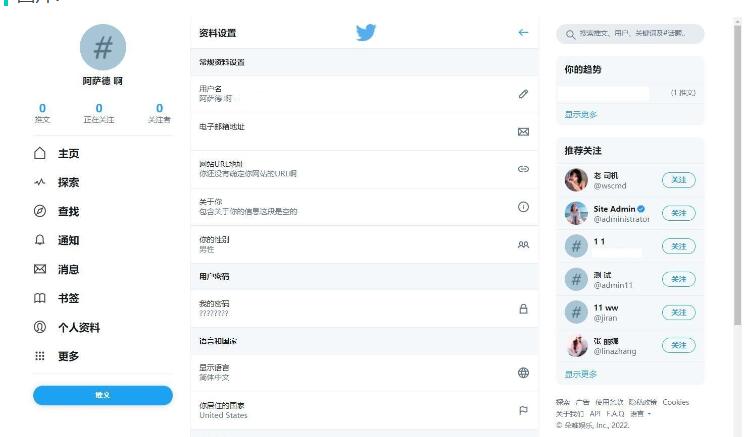Follow the @wscmd user
Viewport: 744px width, 437px height.
point(679,180)
